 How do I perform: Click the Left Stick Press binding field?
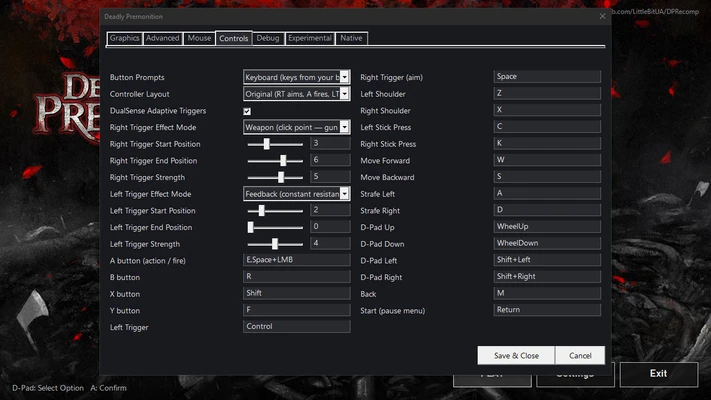547,127
